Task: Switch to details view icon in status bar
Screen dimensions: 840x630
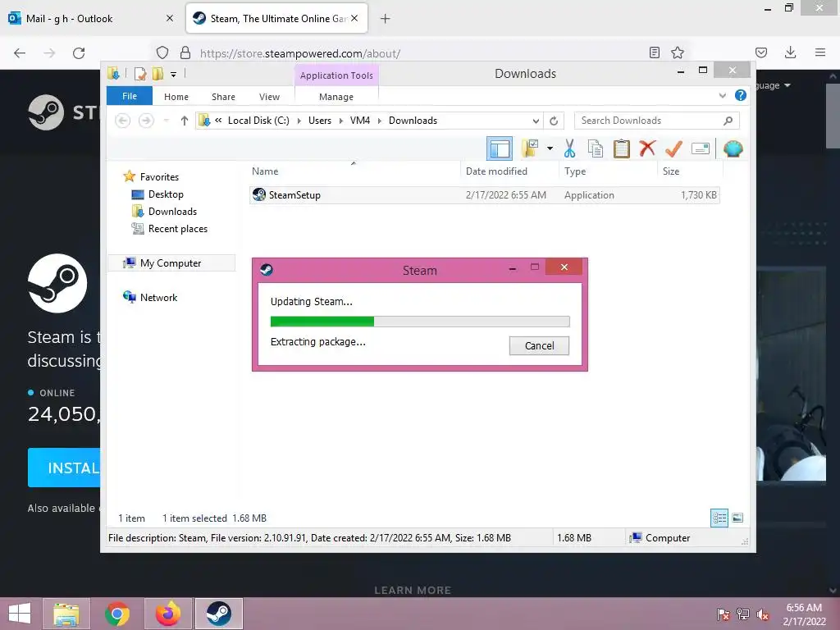Action: coord(719,518)
